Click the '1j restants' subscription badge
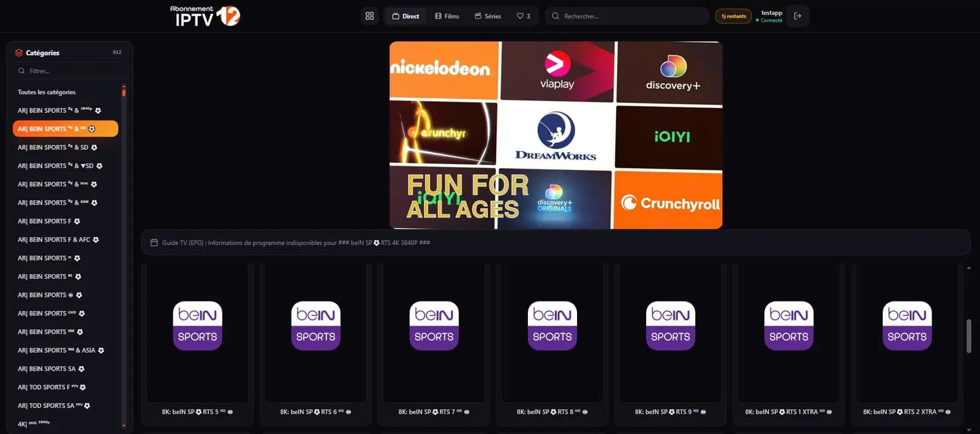 [733, 16]
